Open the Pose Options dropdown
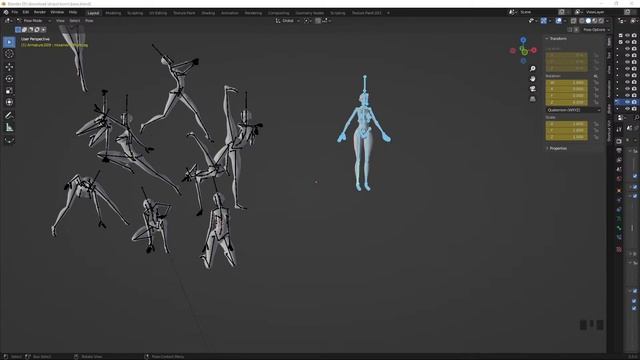The height and width of the screenshot is (360, 640). click(x=596, y=30)
